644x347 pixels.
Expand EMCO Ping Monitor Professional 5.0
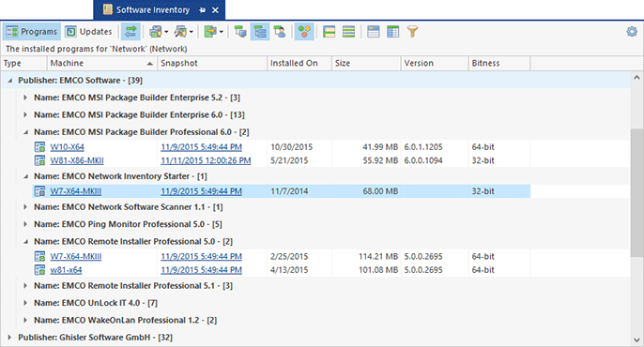(25, 224)
